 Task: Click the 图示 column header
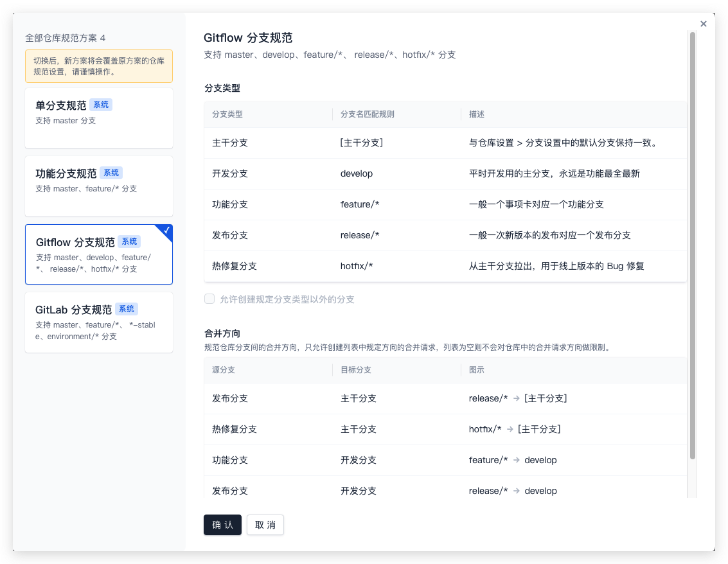click(x=476, y=370)
